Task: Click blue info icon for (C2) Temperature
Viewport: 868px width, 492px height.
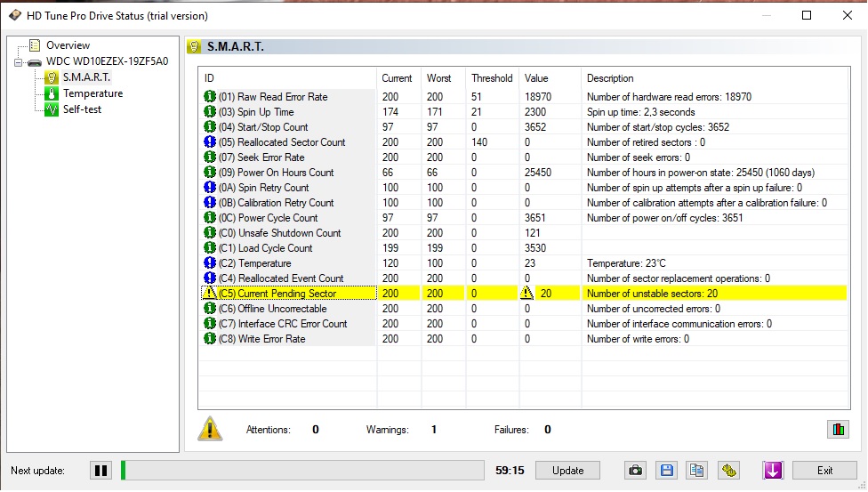Action: [209, 263]
